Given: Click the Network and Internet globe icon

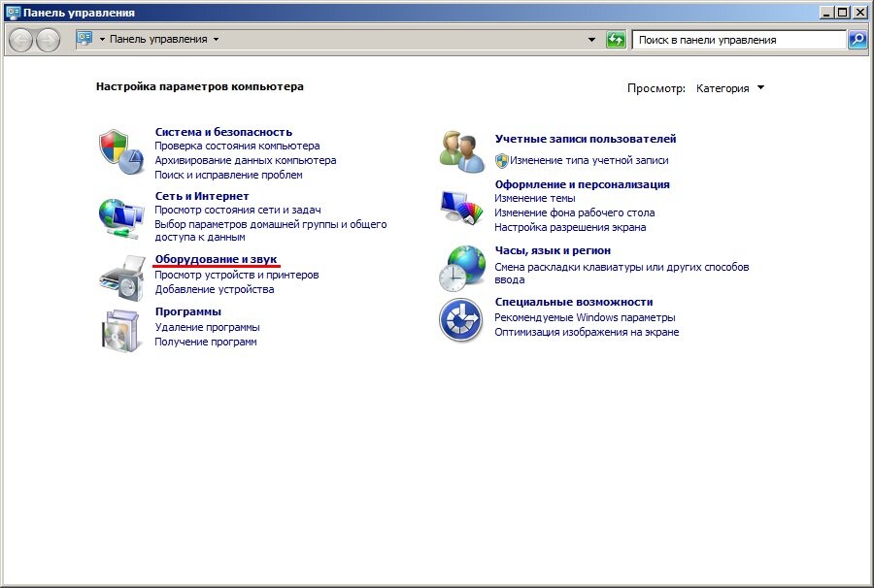Looking at the screenshot, I should [x=121, y=217].
